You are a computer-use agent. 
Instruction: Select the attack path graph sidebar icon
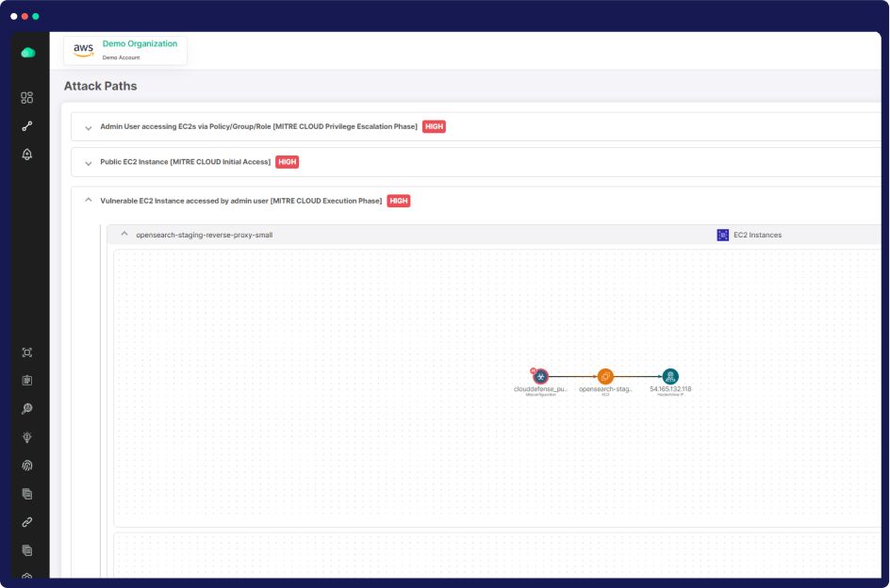tap(27, 126)
